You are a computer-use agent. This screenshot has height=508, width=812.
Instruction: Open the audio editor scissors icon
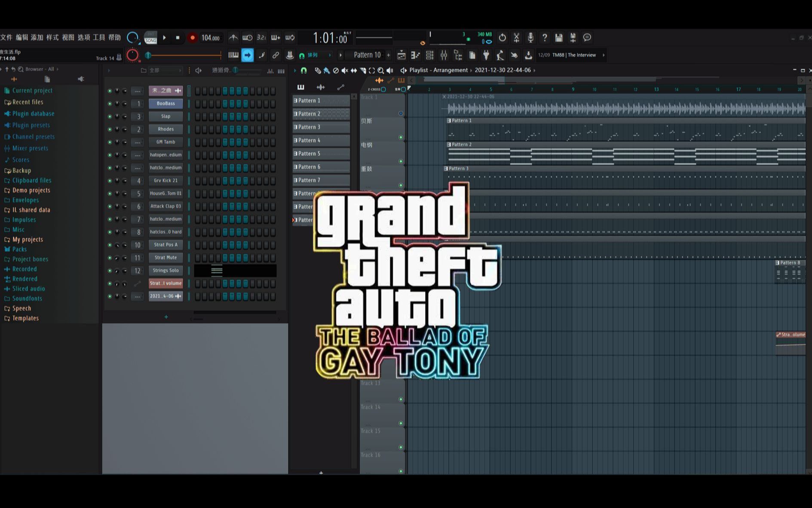click(x=516, y=38)
